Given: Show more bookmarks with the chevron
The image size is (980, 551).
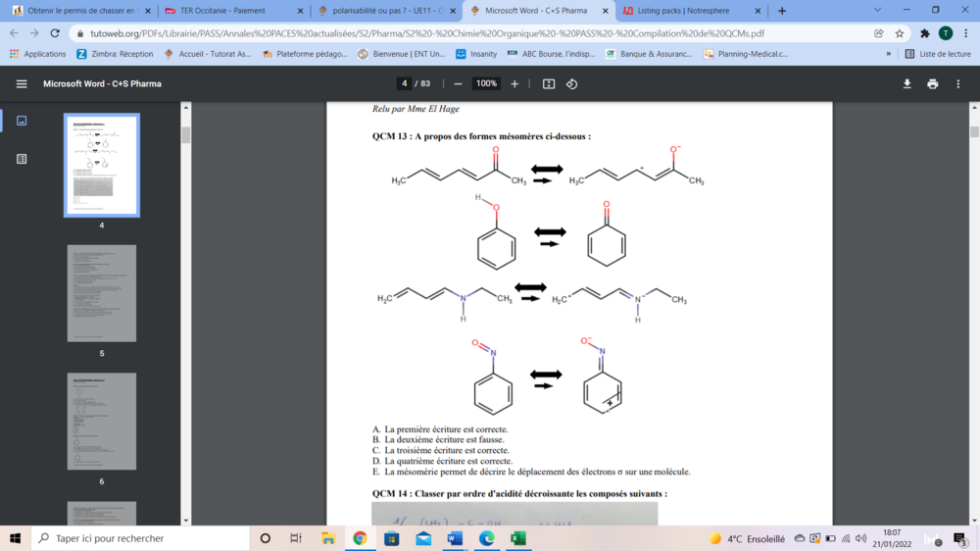Looking at the screenshot, I should [888, 54].
